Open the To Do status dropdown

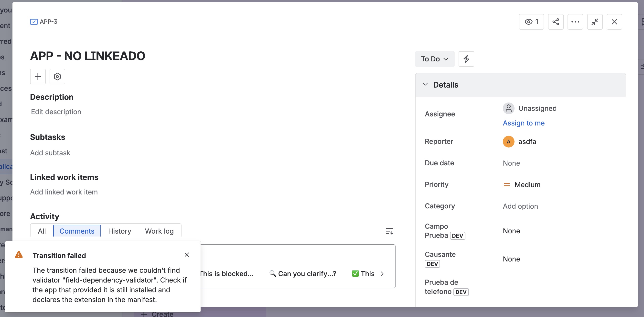[434, 59]
